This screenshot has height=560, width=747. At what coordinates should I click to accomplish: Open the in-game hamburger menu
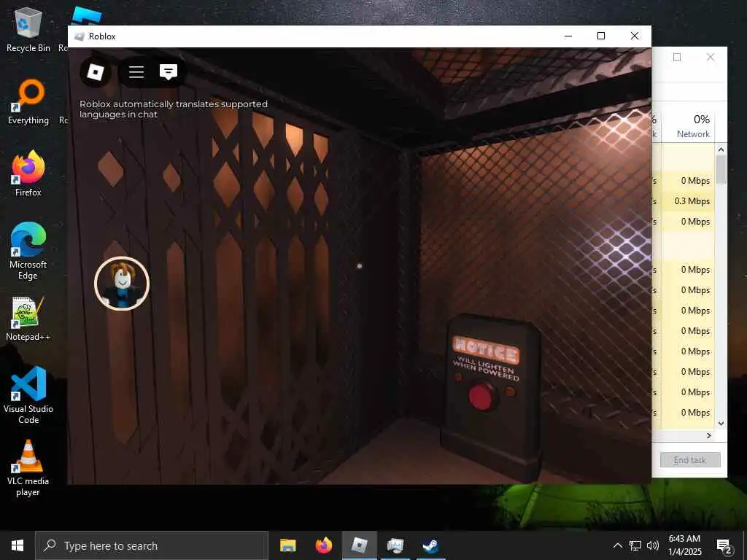tap(136, 72)
